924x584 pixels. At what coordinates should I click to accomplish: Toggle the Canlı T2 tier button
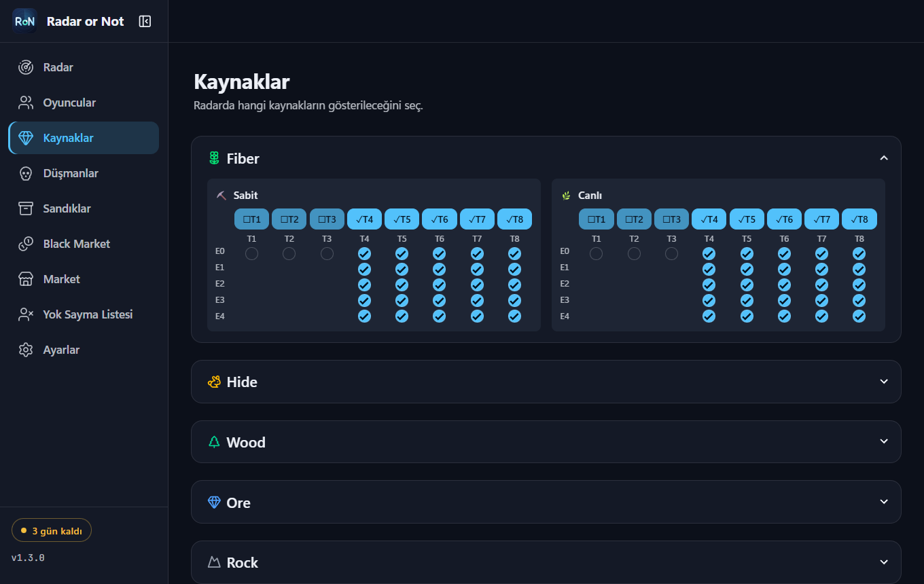click(x=634, y=219)
